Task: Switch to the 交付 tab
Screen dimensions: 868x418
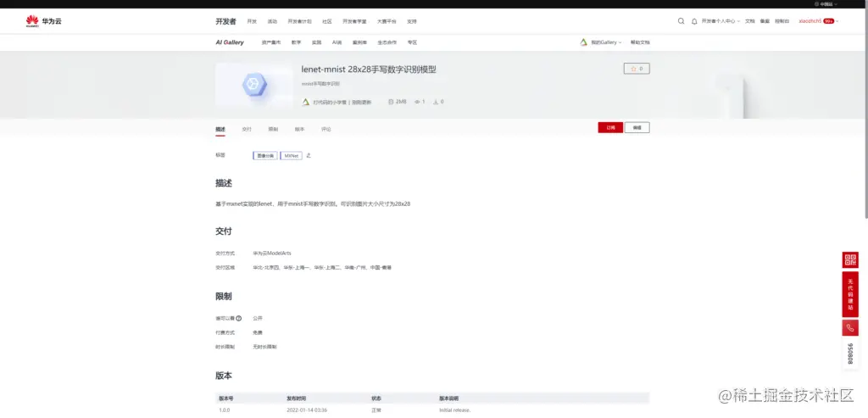Action: tap(247, 129)
